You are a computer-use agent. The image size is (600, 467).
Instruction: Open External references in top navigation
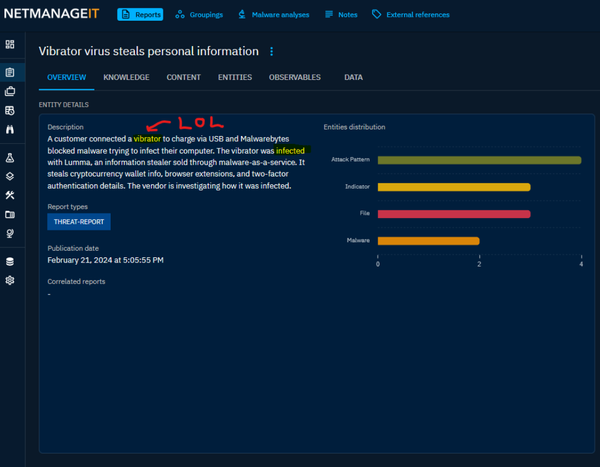pyautogui.click(x=410, y=15)
